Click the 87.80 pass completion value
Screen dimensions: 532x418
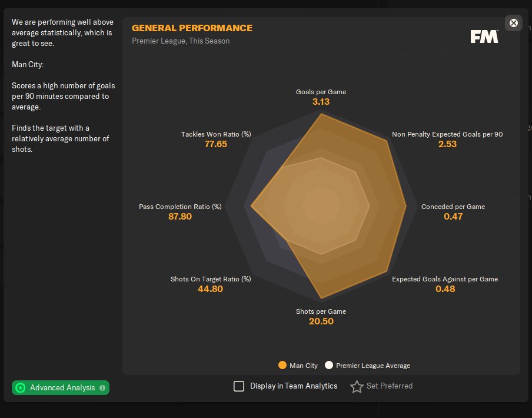coord(180,217)
